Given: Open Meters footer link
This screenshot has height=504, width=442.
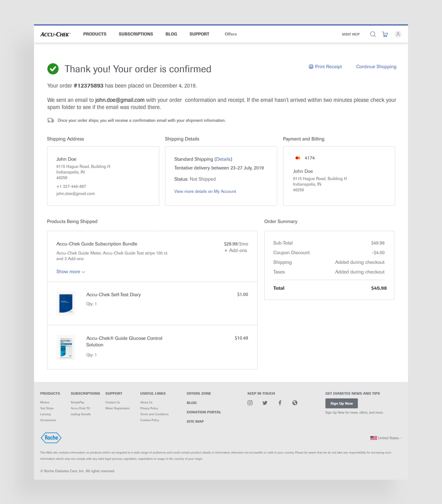Looking at the screenshot, I should pyautogui.click(x=45, y=402).
